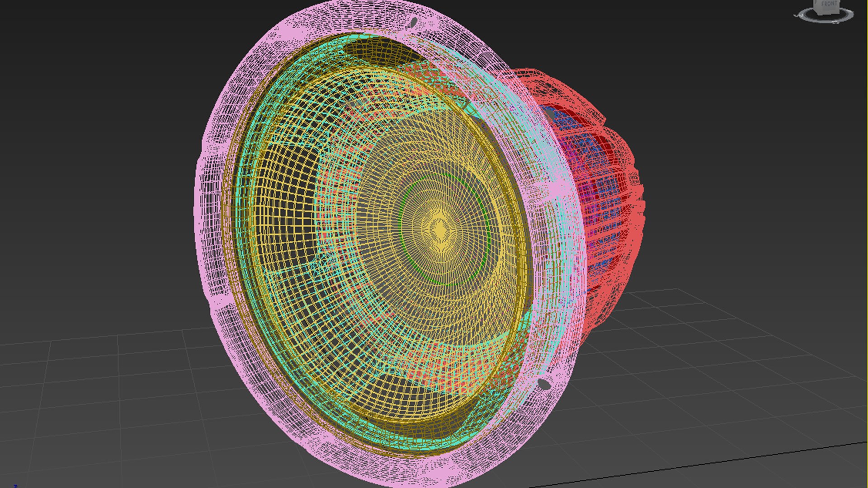
Task: Click the ViewCube FRONT face
Action: click(829, 5)
